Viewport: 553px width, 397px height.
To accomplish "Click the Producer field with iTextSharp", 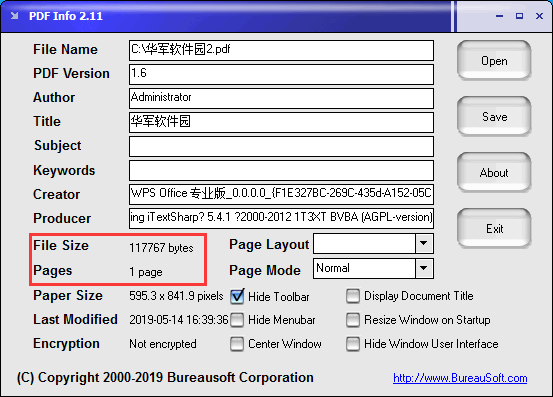I will pos(281,218).
